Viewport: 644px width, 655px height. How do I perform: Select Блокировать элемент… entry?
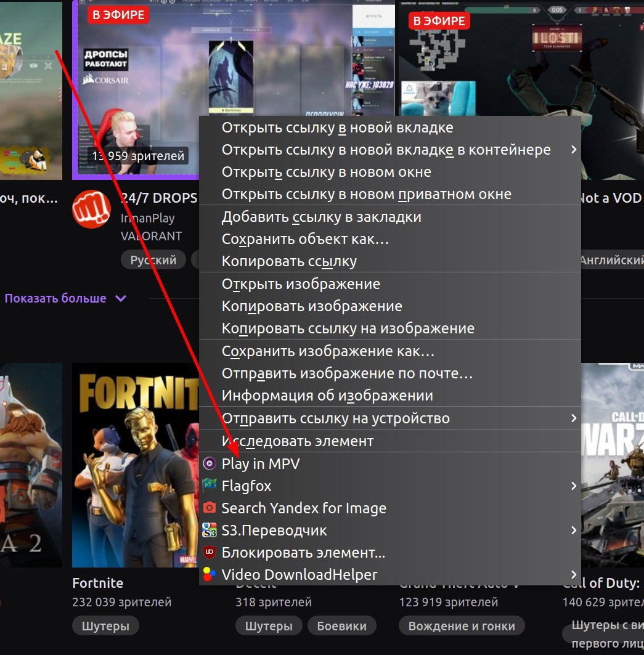(x=390, y=552)
